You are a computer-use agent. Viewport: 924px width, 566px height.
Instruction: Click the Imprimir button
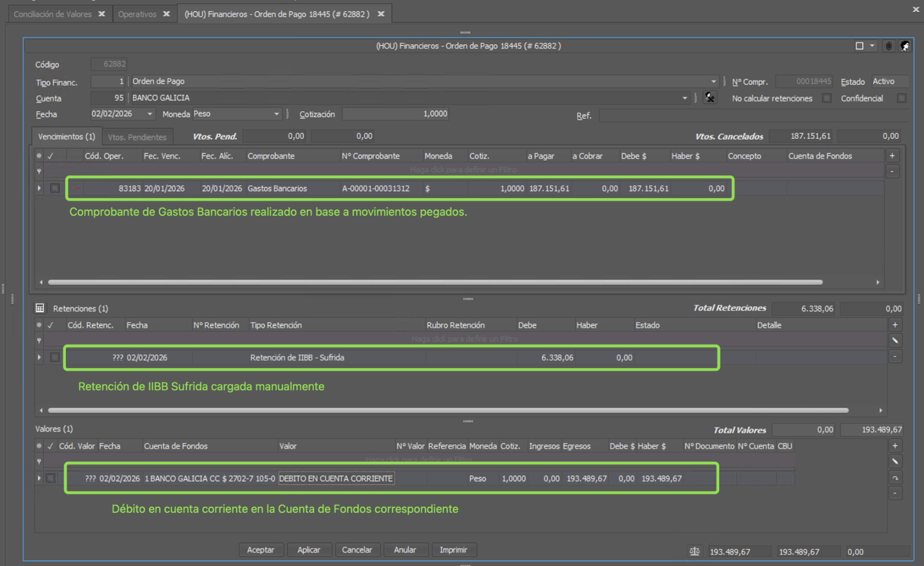pos(453,550)
